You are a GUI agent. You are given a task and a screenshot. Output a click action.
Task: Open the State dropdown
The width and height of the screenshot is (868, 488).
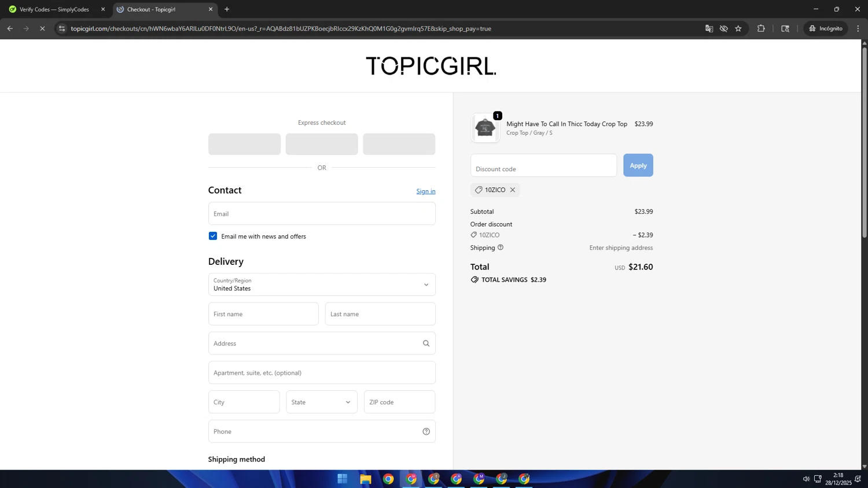pos(322,402)
